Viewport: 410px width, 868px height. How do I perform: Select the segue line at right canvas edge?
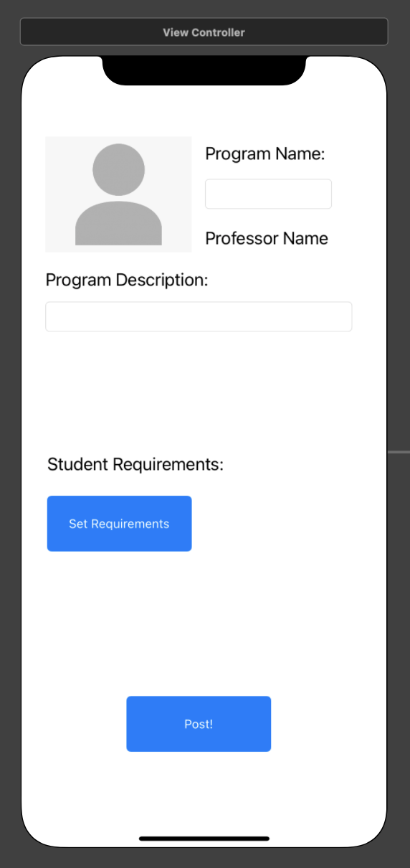coord(399,452)
